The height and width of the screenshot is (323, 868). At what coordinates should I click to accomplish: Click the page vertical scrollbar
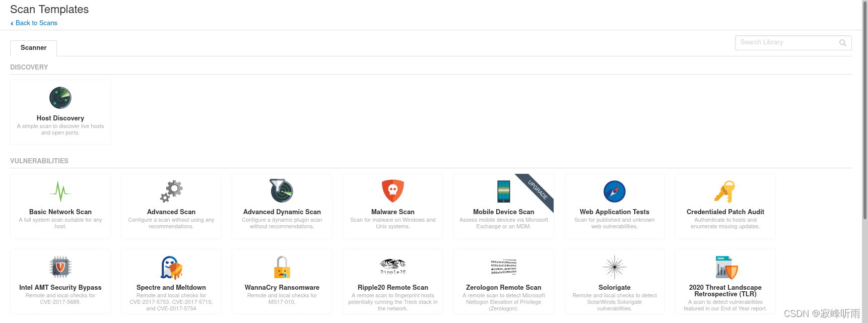coord(864,110)
